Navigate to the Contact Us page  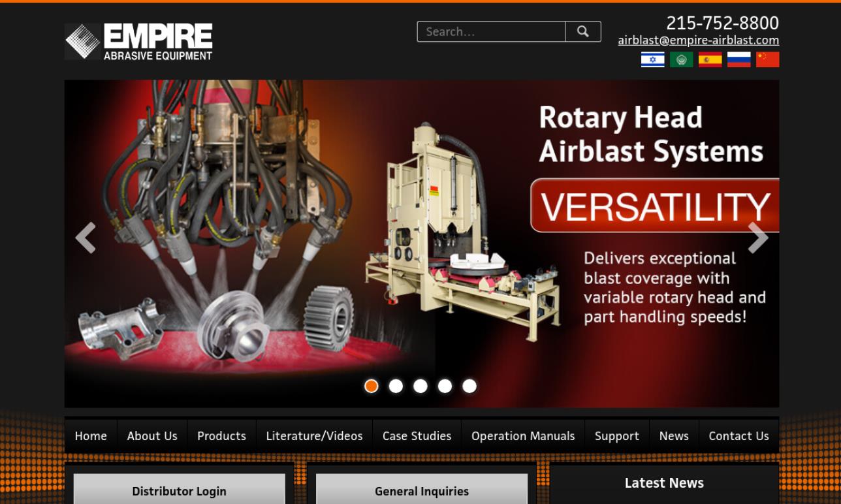[x=738, y=435]
